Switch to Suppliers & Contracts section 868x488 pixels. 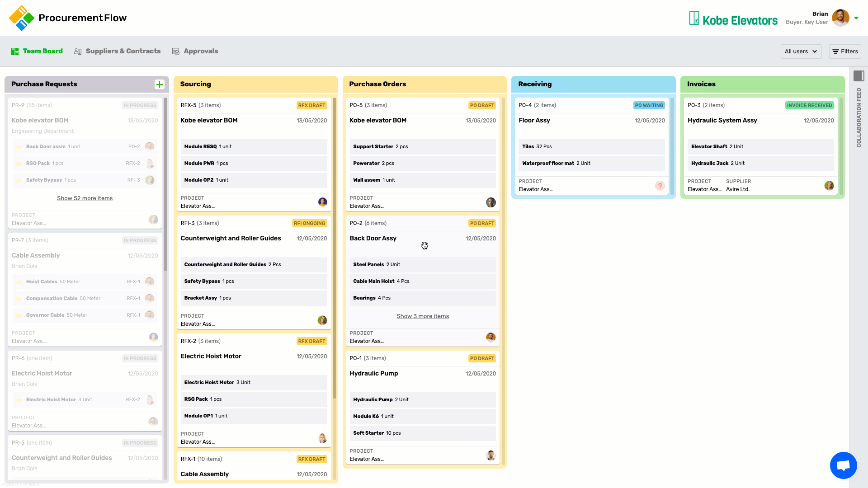pyautogui.click(x=123, y=51)
